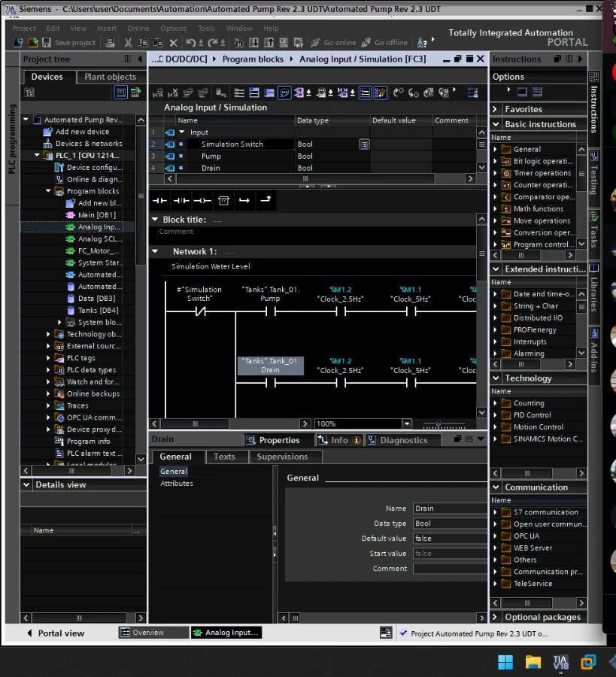Open the Project menu
Viewport: 616px width, 677px height.
24,28
